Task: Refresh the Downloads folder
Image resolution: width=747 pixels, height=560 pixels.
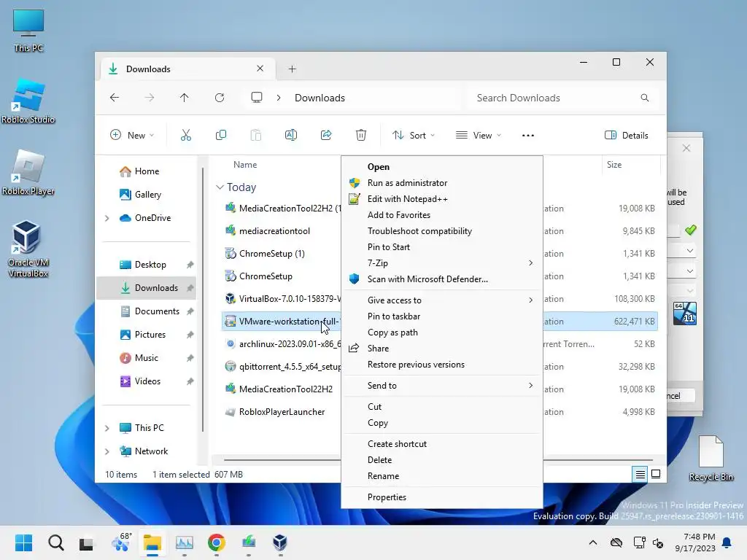Action: (x=220, y=98)
